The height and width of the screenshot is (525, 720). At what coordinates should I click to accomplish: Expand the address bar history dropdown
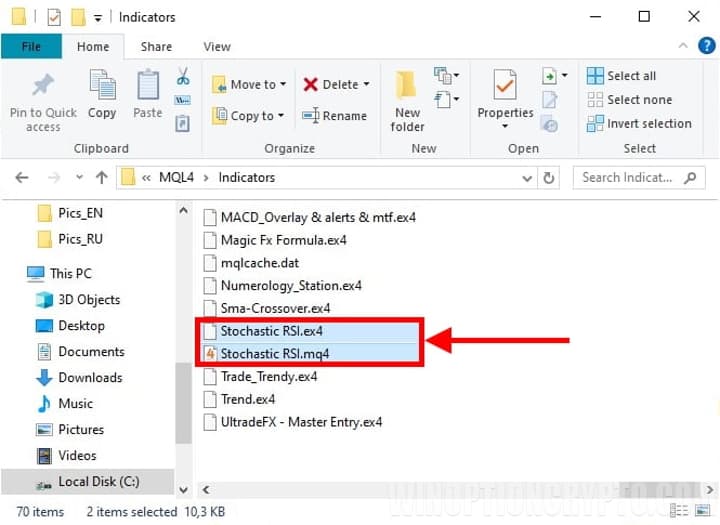(527, 177)
